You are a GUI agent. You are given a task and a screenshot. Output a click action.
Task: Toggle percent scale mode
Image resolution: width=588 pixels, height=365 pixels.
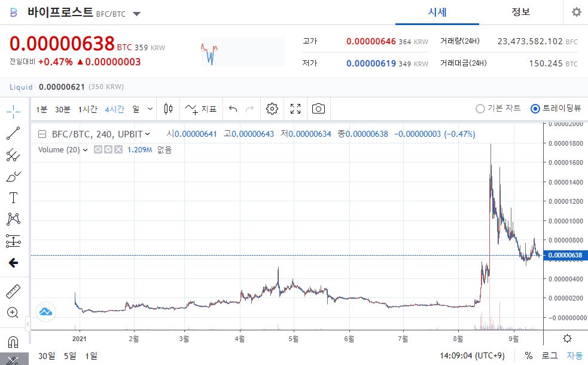tap(529, 355)
